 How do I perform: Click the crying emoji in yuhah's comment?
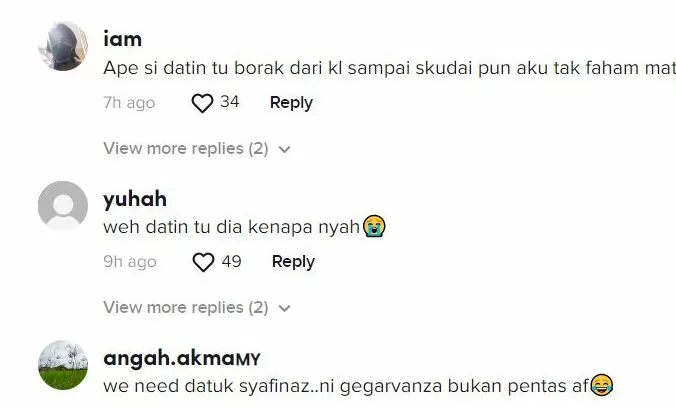[374, 226]
